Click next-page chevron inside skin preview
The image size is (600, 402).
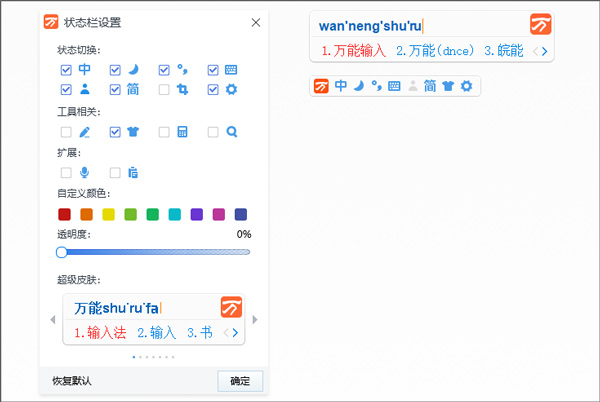(x=235, y=333)
